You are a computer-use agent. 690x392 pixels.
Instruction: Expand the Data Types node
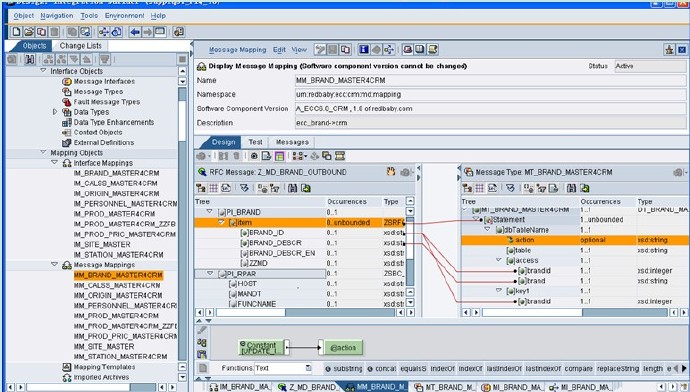click(x=55, y=112)
